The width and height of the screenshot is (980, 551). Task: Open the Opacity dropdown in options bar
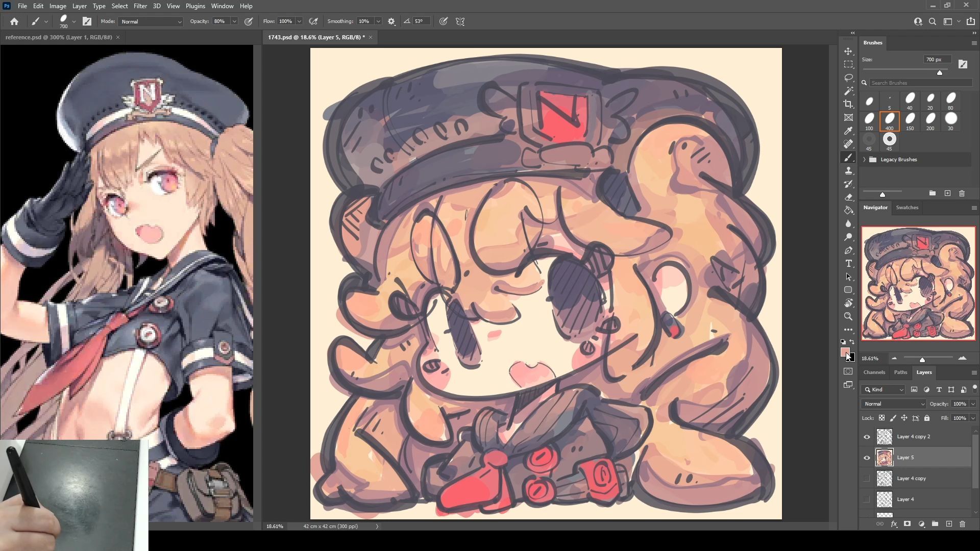tap(234, 21)
